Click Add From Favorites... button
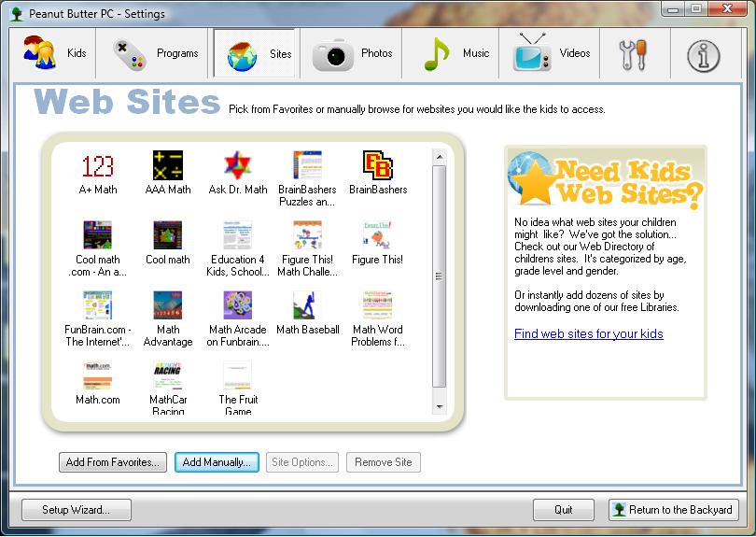The height and width of the screenshot is (537, 756). coord(113,462)
